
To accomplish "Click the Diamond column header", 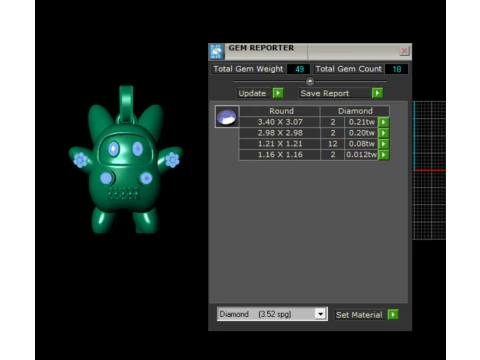I will pos(355,111).
